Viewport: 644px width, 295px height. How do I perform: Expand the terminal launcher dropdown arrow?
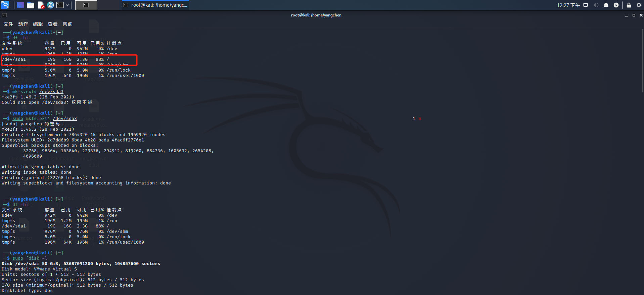[67, 5]
